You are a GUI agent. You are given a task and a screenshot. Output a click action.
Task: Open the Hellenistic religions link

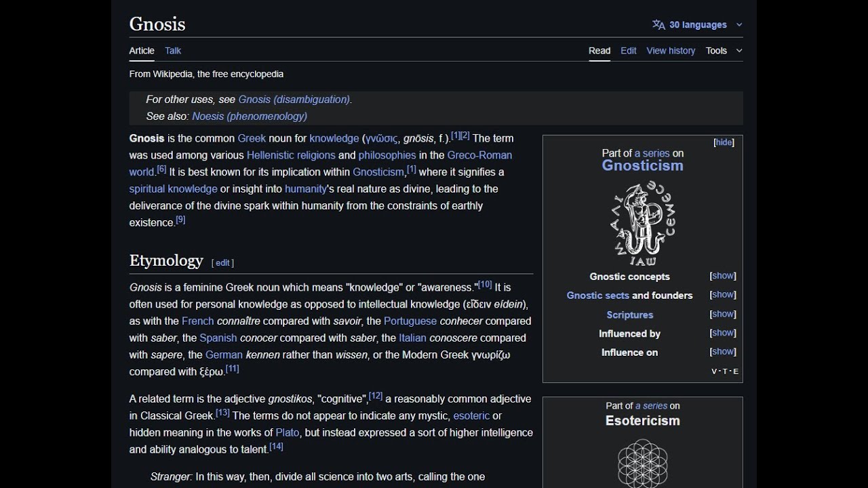pyautogui.click(x=291, y=155)
